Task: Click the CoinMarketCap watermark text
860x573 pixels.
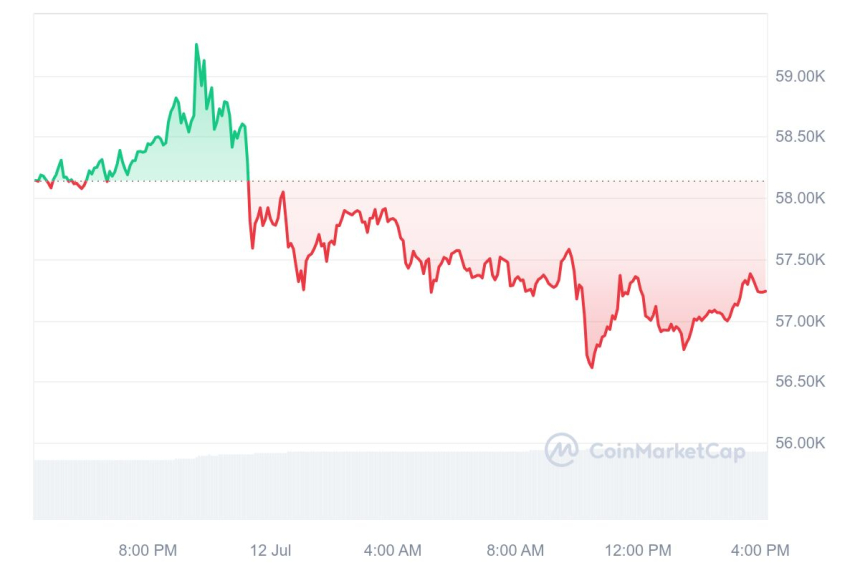Action: point(667,452)
